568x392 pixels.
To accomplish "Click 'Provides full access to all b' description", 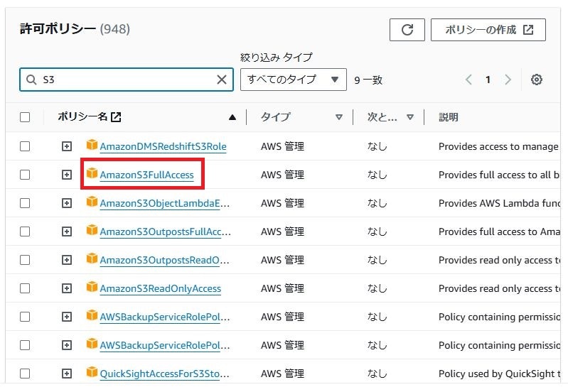I will [499, 175].
